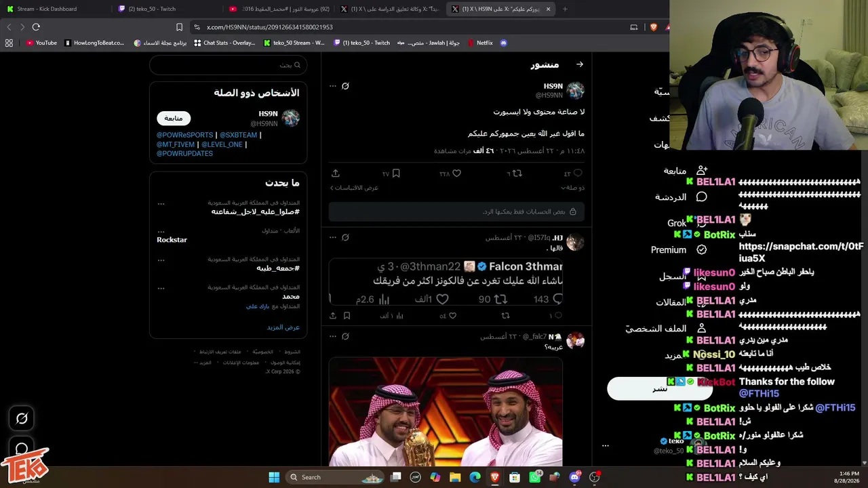868x488 pixels.
Task: Open Brave Shields icon in the address bar
Action: 653,27
